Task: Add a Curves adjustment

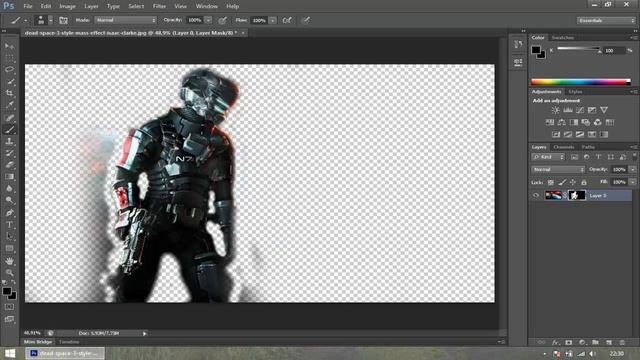Action: pos(580,110)
